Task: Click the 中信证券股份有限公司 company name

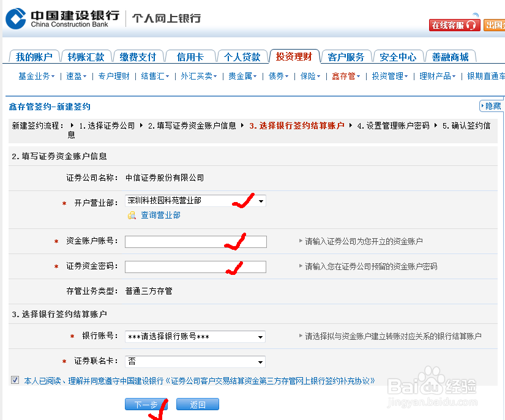Action: [x=165, y=178]
